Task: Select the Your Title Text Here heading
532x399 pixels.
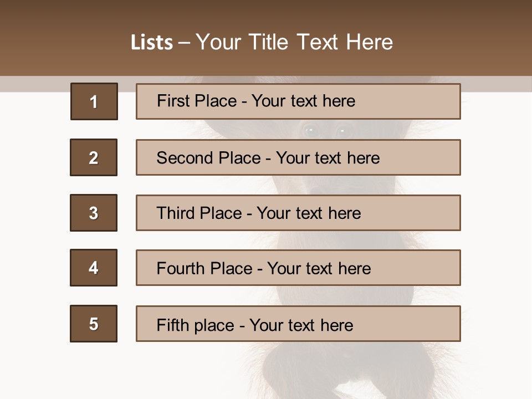Action: click(294, 43)
